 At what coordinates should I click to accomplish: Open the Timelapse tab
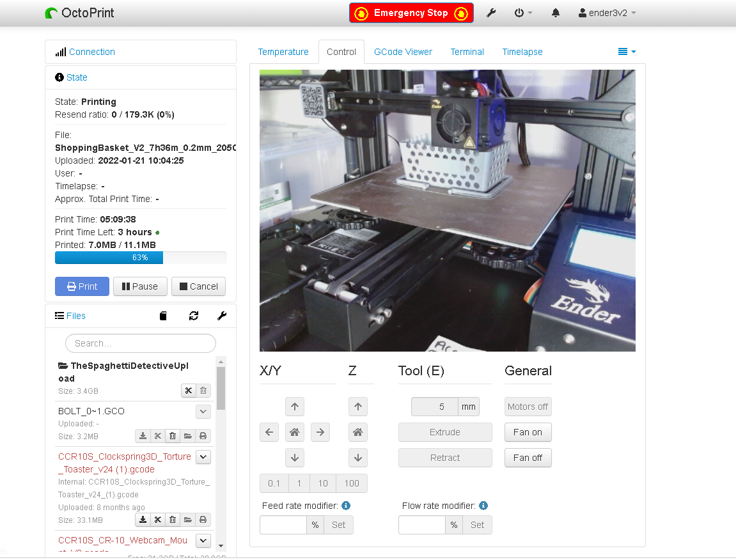tap(522, 52)
